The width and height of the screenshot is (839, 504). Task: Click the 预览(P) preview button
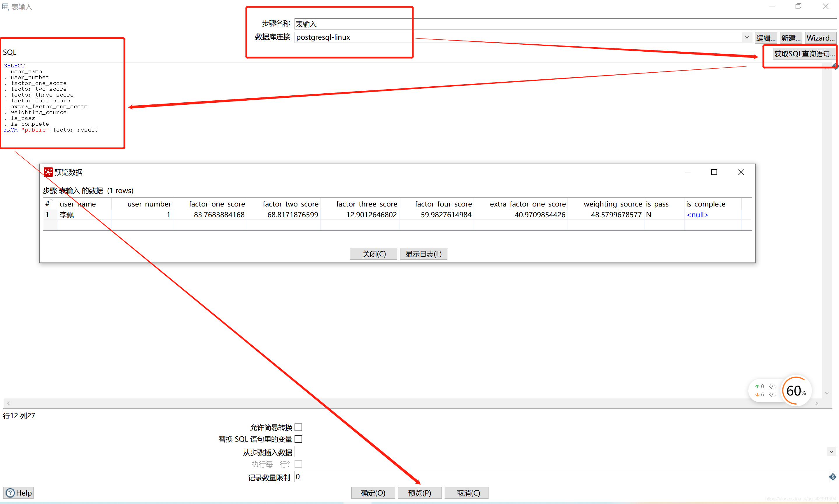click(x=419, y=493)
